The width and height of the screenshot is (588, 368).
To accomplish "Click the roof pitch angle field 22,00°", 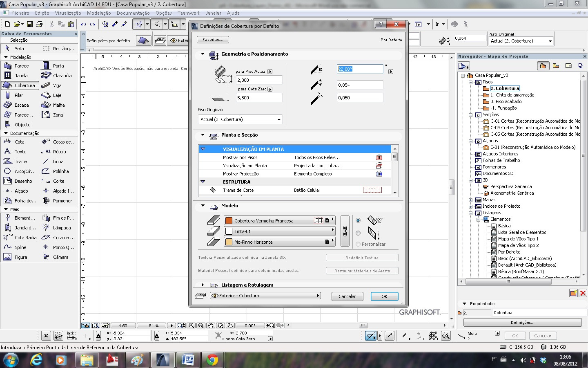I will click(360, 69).
